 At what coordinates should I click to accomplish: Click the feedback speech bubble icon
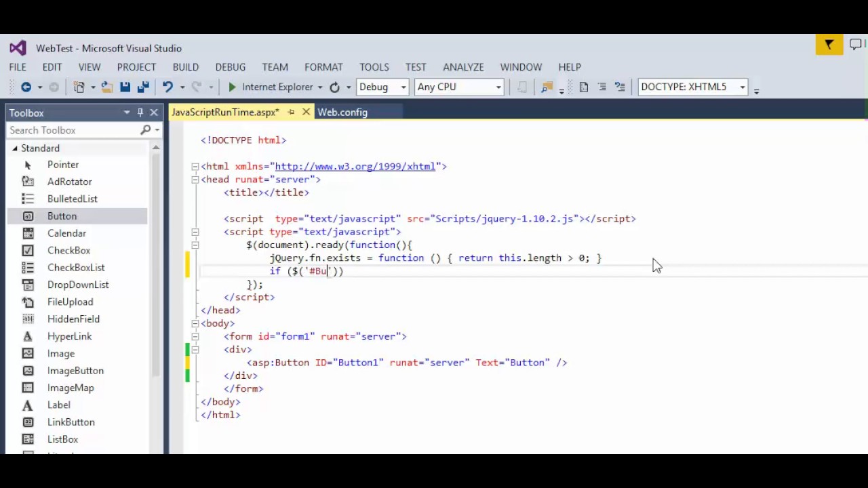[x=857, y=45]
